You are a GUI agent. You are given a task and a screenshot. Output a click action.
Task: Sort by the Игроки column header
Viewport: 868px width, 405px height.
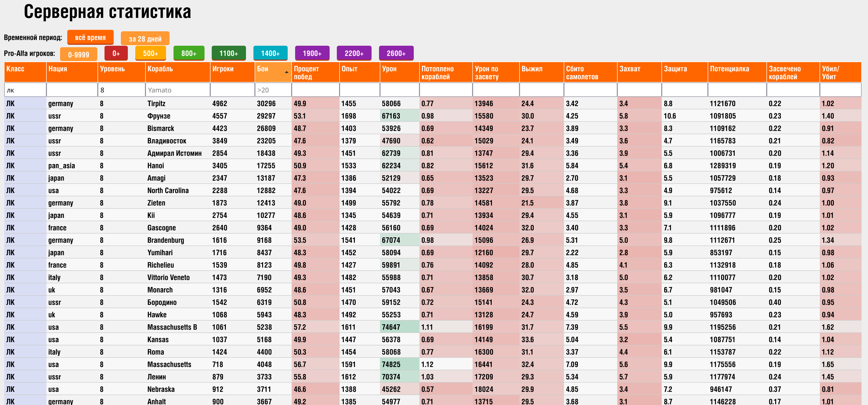click(x=223, y=69)
